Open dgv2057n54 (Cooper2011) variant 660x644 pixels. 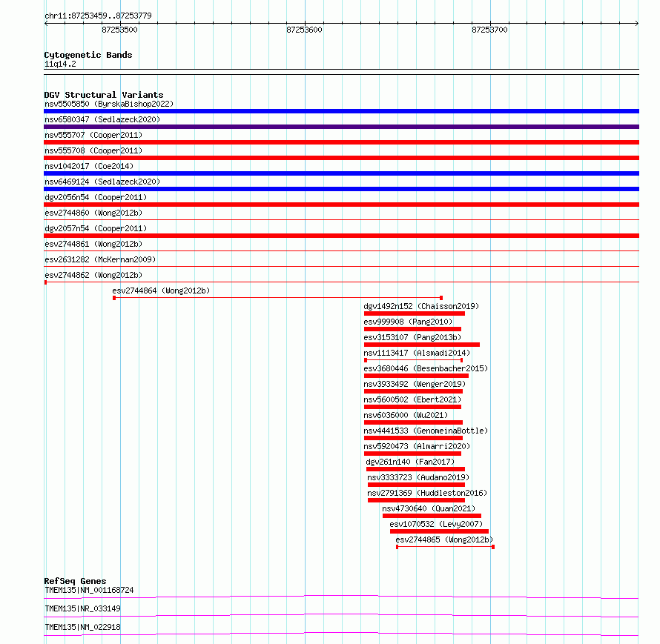[x=96, y=228]
